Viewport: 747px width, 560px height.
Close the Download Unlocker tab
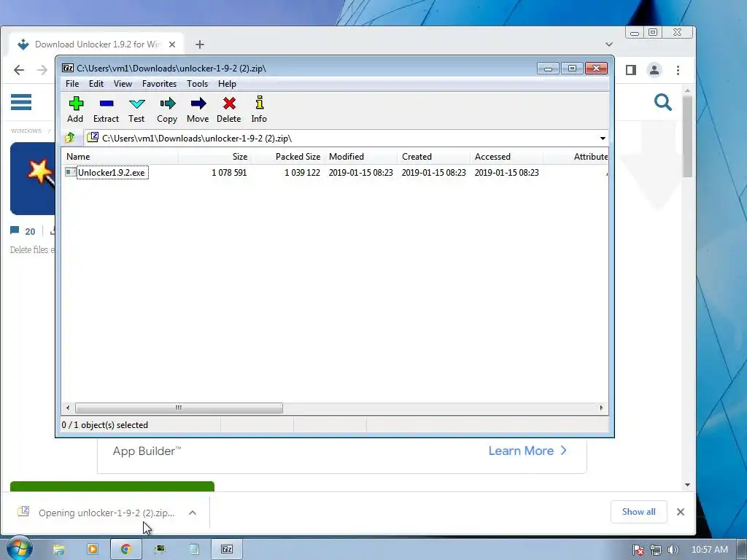(x=172, y=44)
